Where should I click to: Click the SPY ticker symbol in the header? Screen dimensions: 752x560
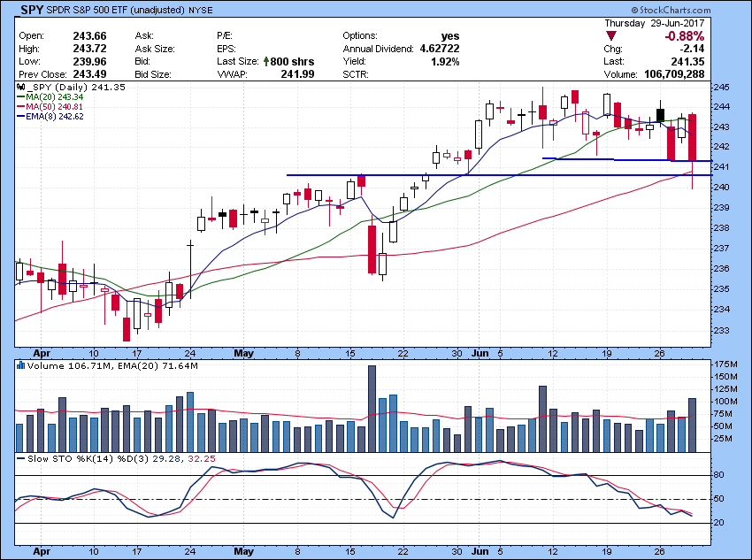[x=33, y=10]
